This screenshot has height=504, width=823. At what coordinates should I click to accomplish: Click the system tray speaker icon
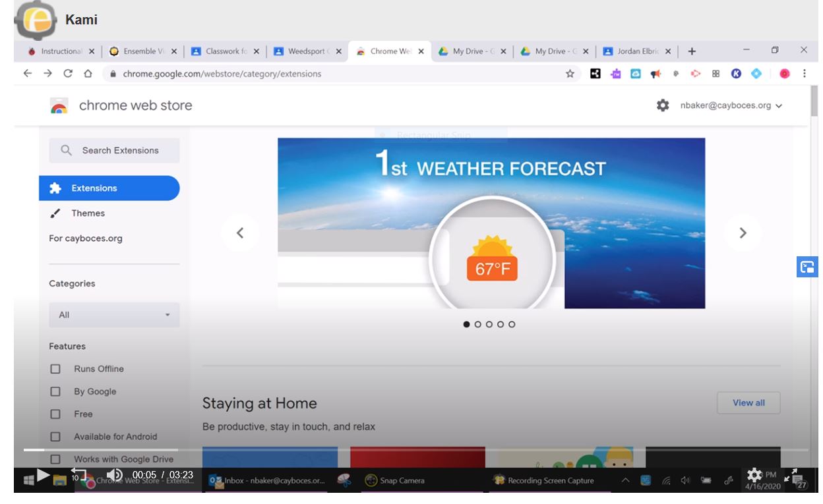click(x=685, y=480)
